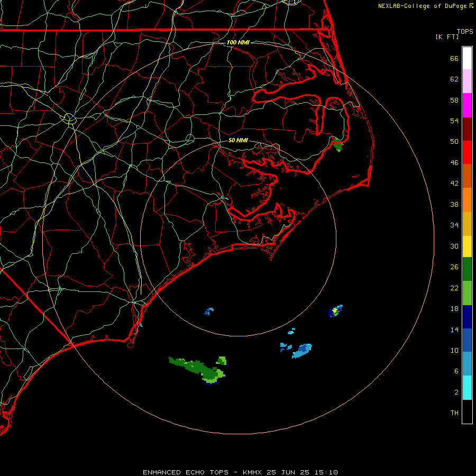Click the NEXLAB-College of DuPage text
Screen dimensions: 476x476
(x=423, y=6)
